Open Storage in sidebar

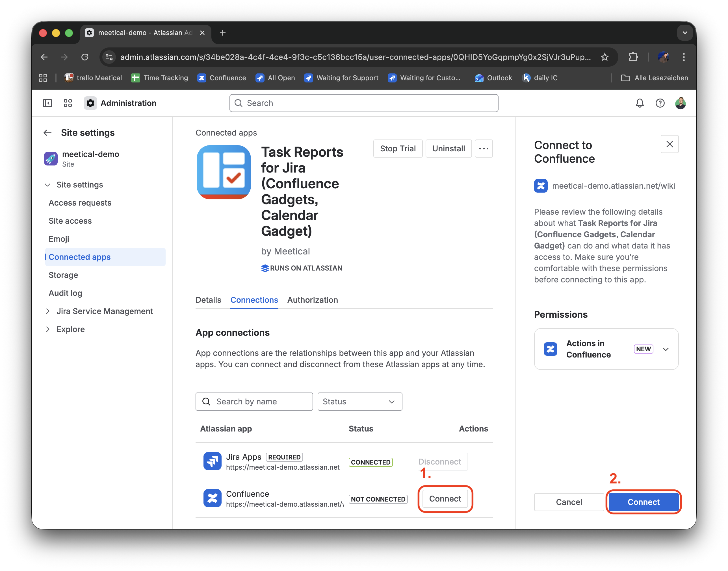click(x=63, y=275)
